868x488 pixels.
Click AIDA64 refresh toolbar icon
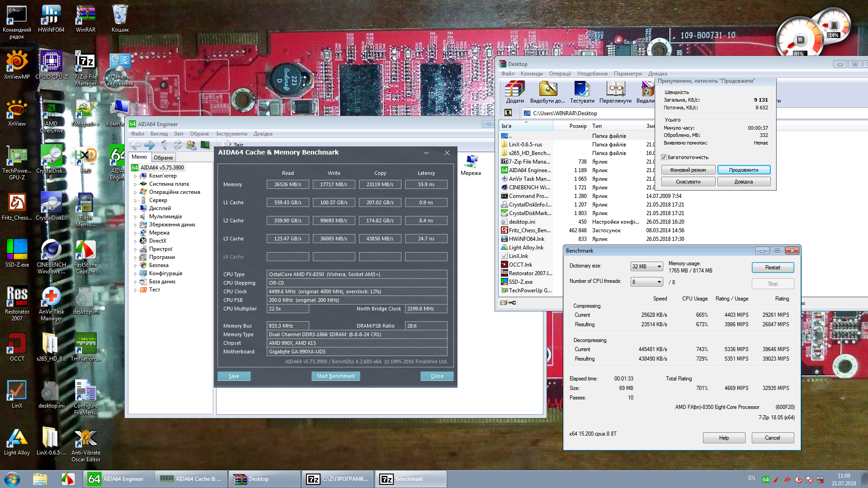pos(178,145)
